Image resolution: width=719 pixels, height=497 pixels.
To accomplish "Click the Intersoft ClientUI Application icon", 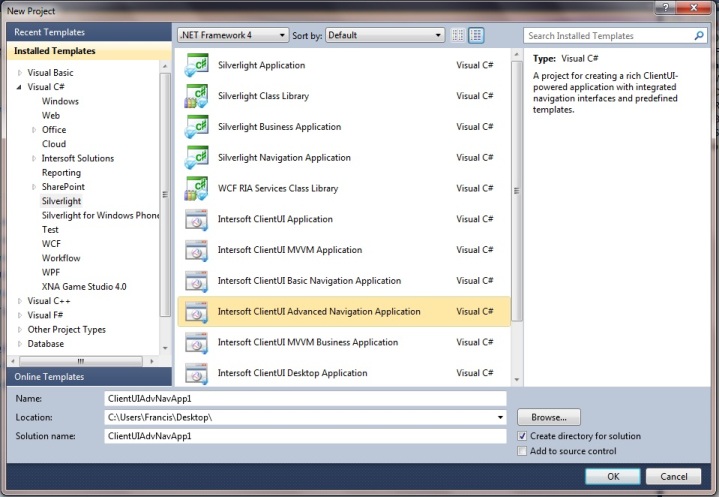I will [196, 219].
